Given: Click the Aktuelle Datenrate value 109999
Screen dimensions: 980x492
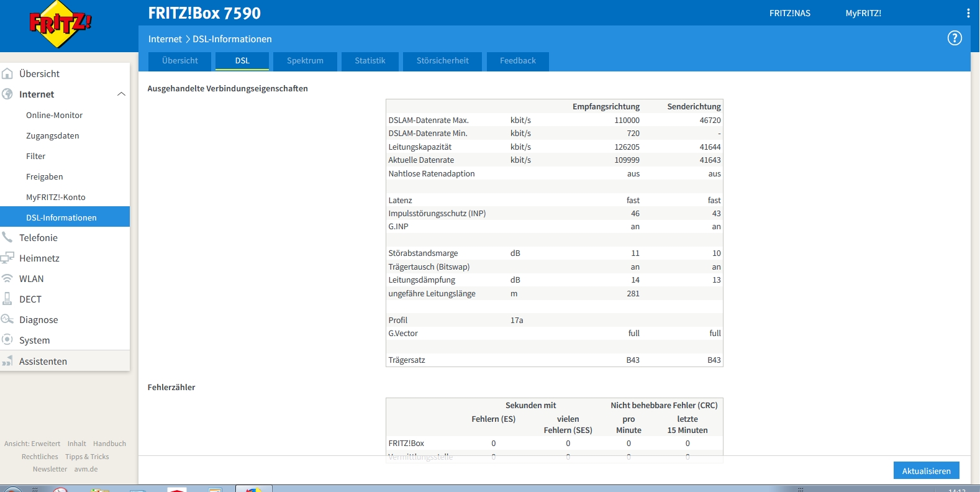Looking at the screenshot, I should [x=627, y=160].
